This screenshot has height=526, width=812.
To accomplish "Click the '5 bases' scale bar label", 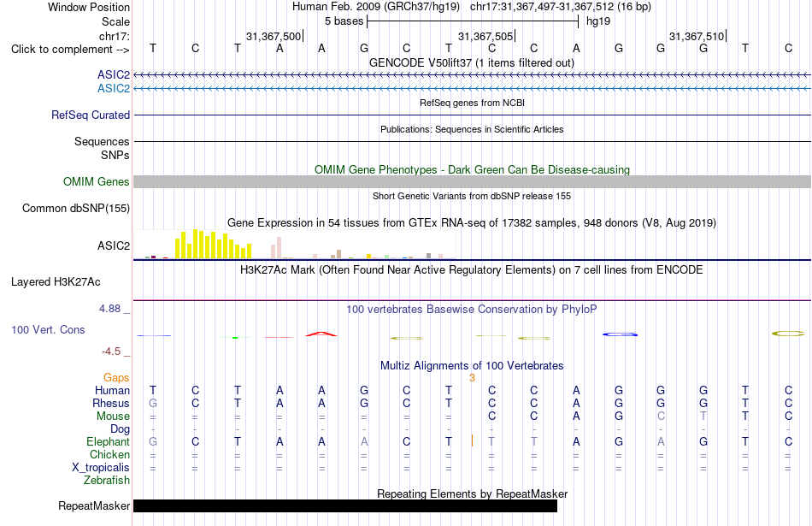I will pos(344,21).
